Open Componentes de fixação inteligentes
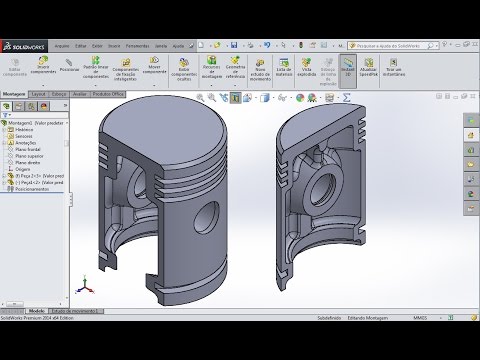Viewport: 480px width, 360px height. coord(126,69)
